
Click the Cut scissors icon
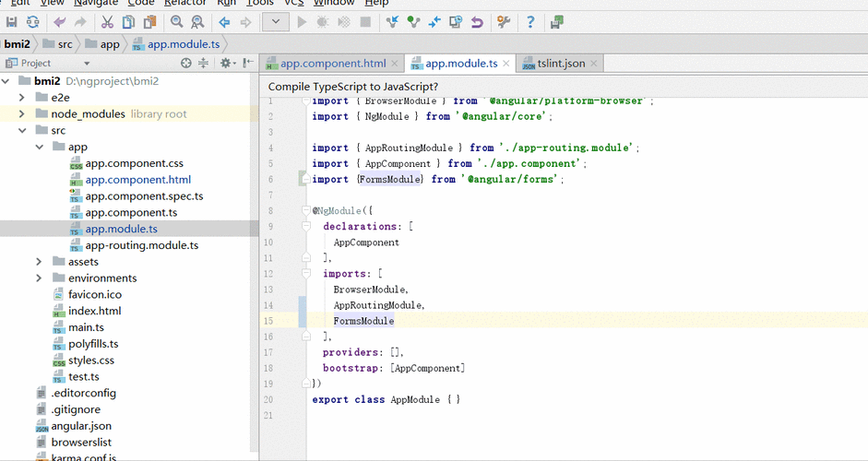(107, 22)
